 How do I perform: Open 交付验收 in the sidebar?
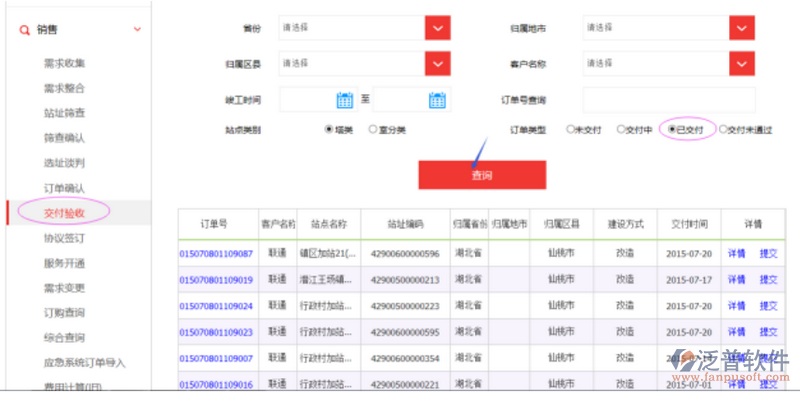[x=64, y=213]
